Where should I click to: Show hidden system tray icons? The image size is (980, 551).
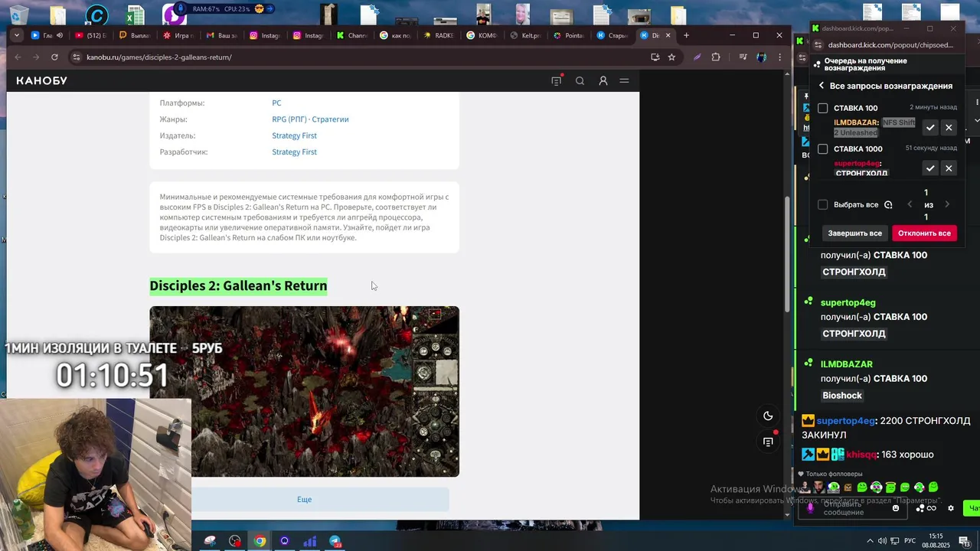(870, 541)
